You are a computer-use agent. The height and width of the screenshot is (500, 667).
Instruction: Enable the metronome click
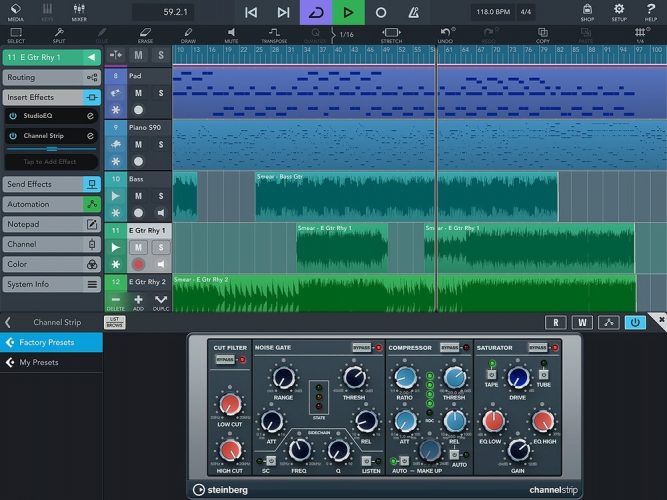point(413,12)
